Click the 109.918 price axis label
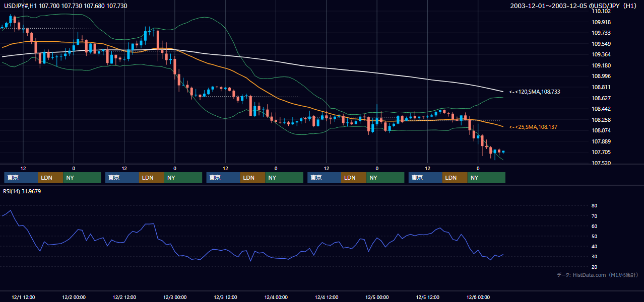The width and height of the screenshot is (644, 302). pyautogui.click(x=601, y=22)
